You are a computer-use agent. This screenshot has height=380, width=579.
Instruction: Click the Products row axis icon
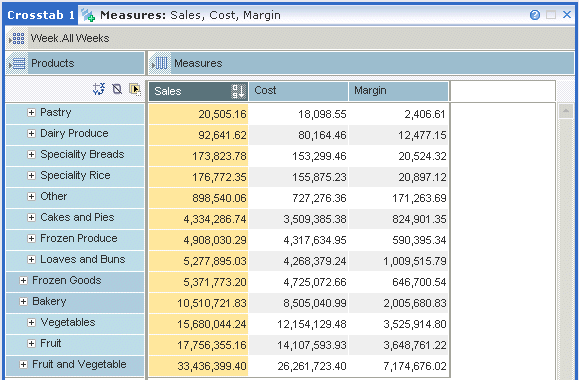(17, 64)
